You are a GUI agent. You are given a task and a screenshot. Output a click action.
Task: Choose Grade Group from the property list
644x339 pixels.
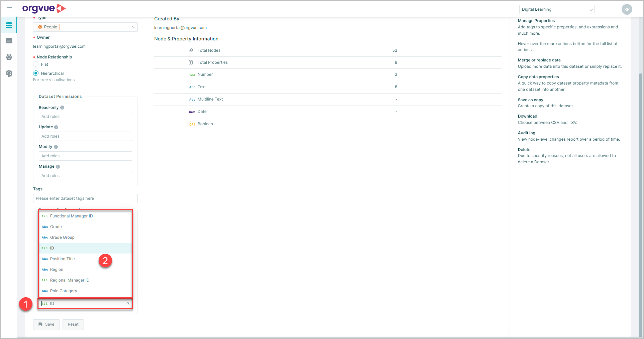tap(85, 237)
